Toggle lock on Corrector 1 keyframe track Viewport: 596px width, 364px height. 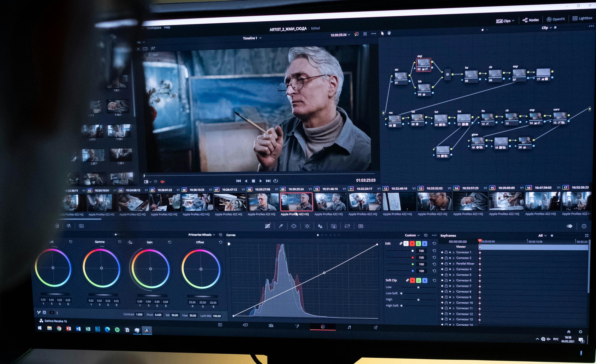(x=446, y=252)
